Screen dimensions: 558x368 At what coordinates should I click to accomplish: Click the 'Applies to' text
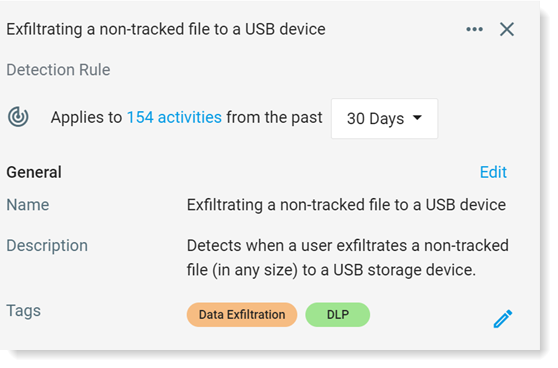click(x=86, y=117)
